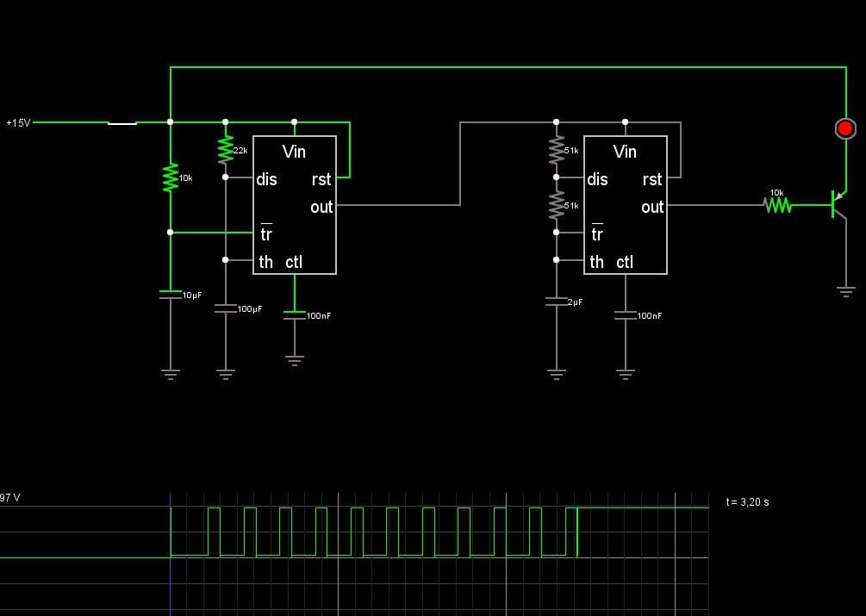This screenshot has height=616, width=866.
Task: Click the first 555 timer's th pin
Action: tap(266, 262)
